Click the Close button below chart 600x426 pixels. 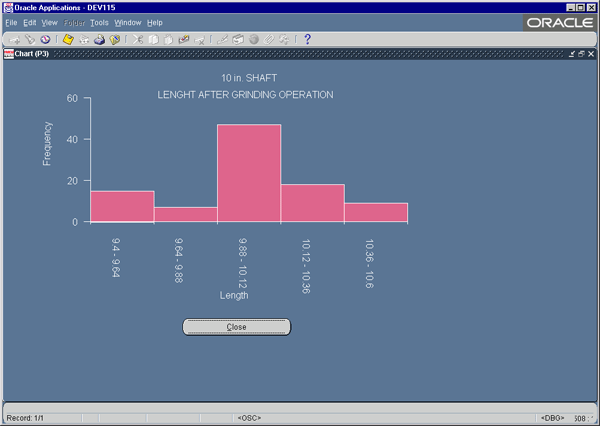pos(236,327)
